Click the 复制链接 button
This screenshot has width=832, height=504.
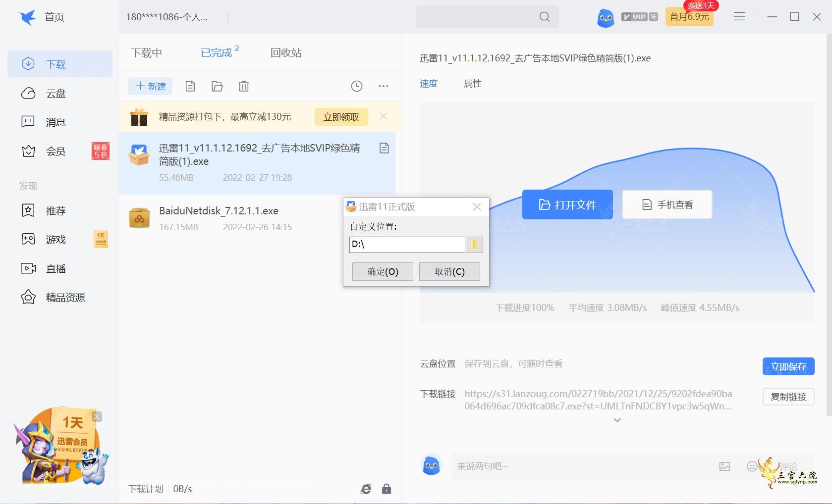click(x=788, y=397)
